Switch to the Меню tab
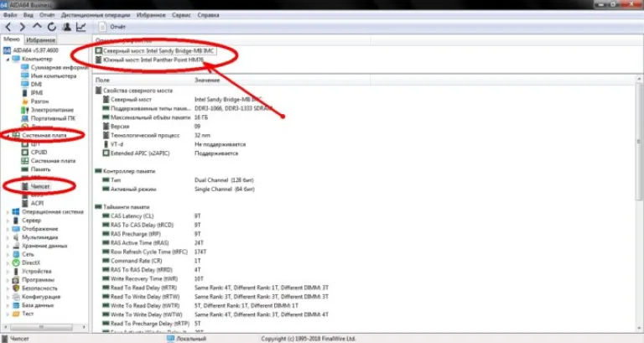This screenshot has height=343, width=644. pyautogui.click(x=12, y=39)
